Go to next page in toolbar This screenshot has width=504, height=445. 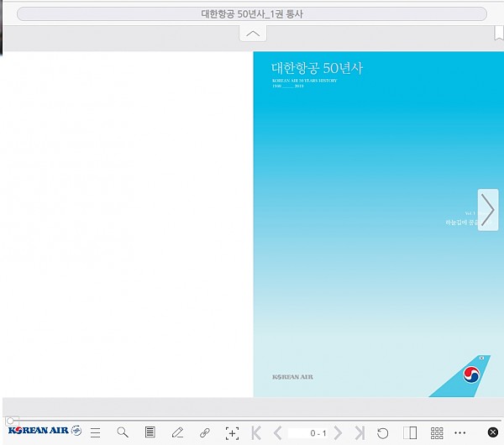[x=338, y=432]
